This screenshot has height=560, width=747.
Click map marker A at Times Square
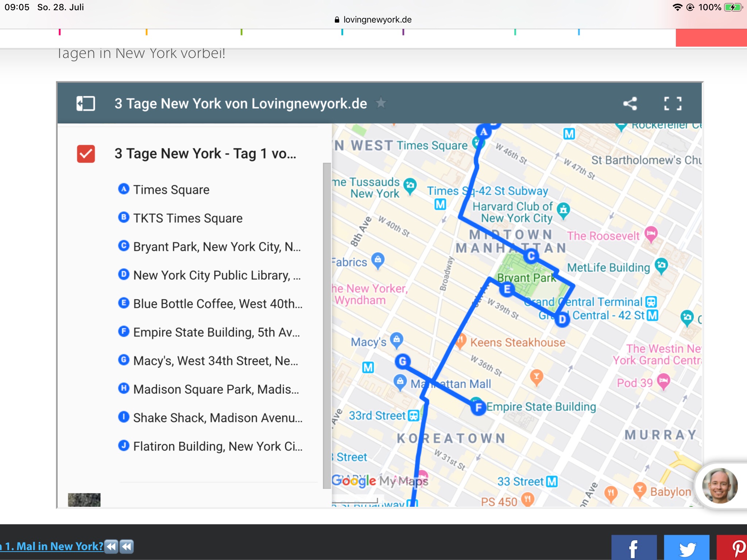(x=484, y=132)
